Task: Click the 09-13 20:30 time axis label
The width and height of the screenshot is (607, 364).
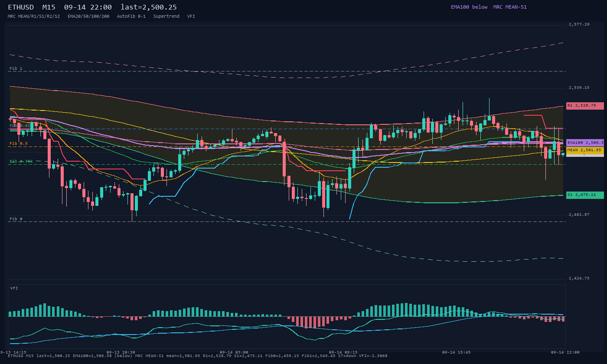Action: (121, 352)
